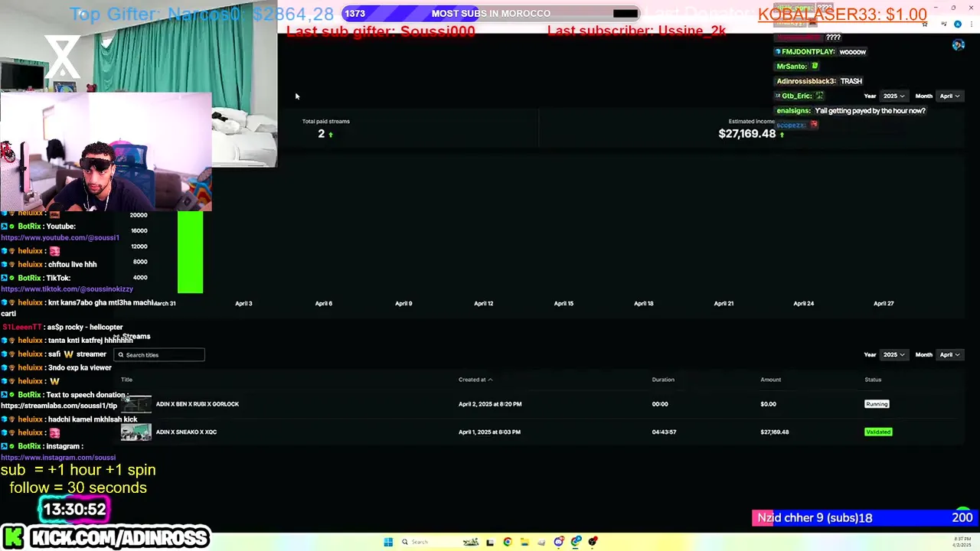Screen dimensions: 980x551
Task: Open the Streams table Year 2025 dropdown
Action: (894, 355)
